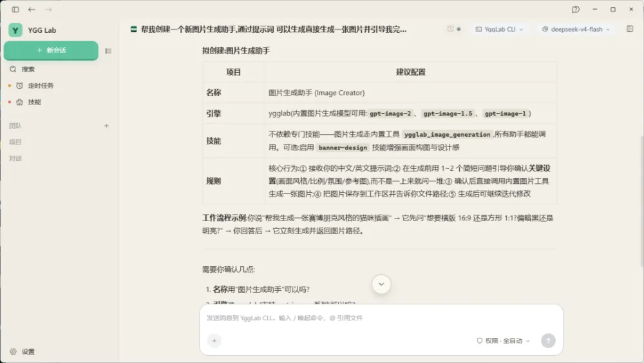Click the gpt-image-2 code tag
Screen dimensions: 644x363
click(x=390, y=113)
